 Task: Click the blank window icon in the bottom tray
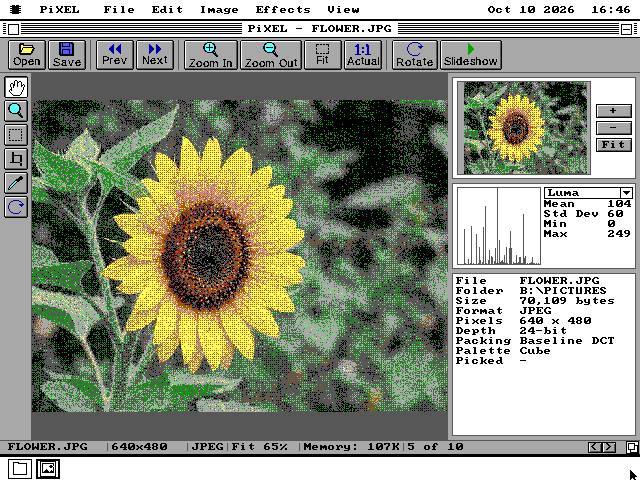coord(20,469)
